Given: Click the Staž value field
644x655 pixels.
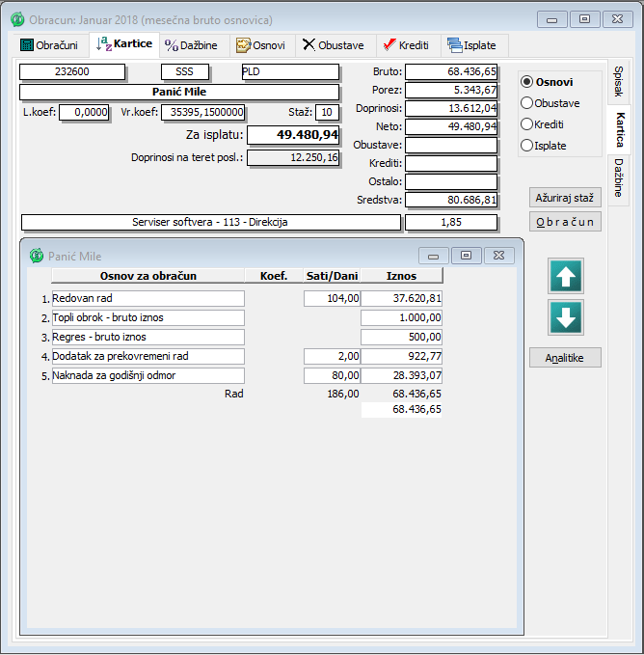Looking at the screenshot, I should tap(327, 113).
